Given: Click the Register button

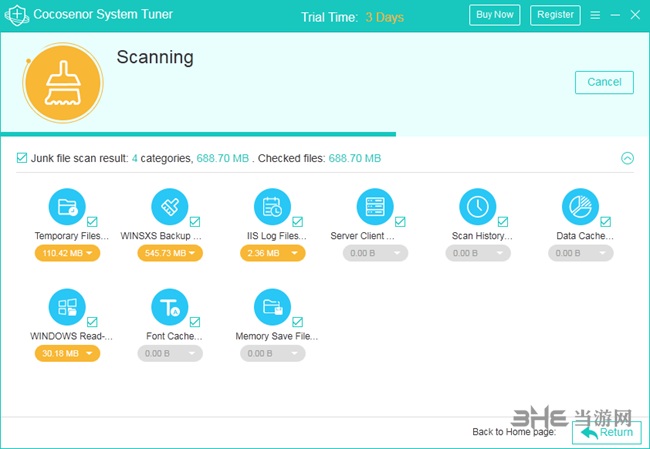Looking at the screenshot, I should point(555,15).
